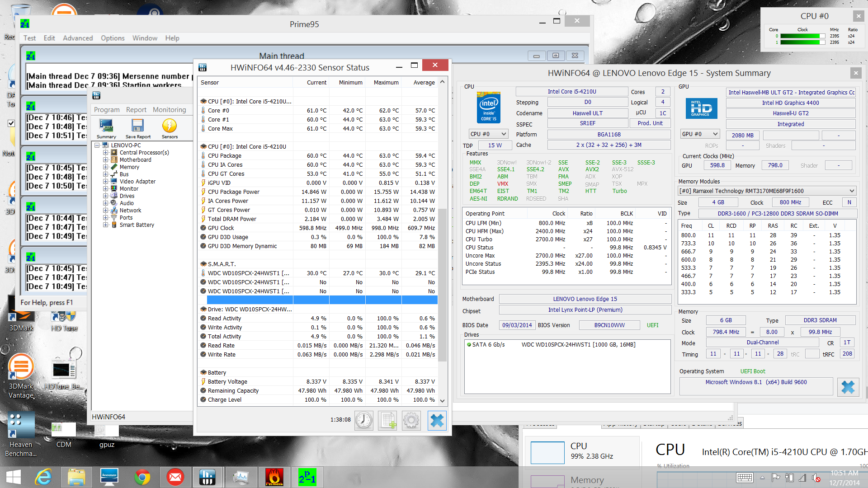Click Prod. Unit button in System Summary
The height and width of the screenshot is (488, 868).
click(x=650, y=123)
